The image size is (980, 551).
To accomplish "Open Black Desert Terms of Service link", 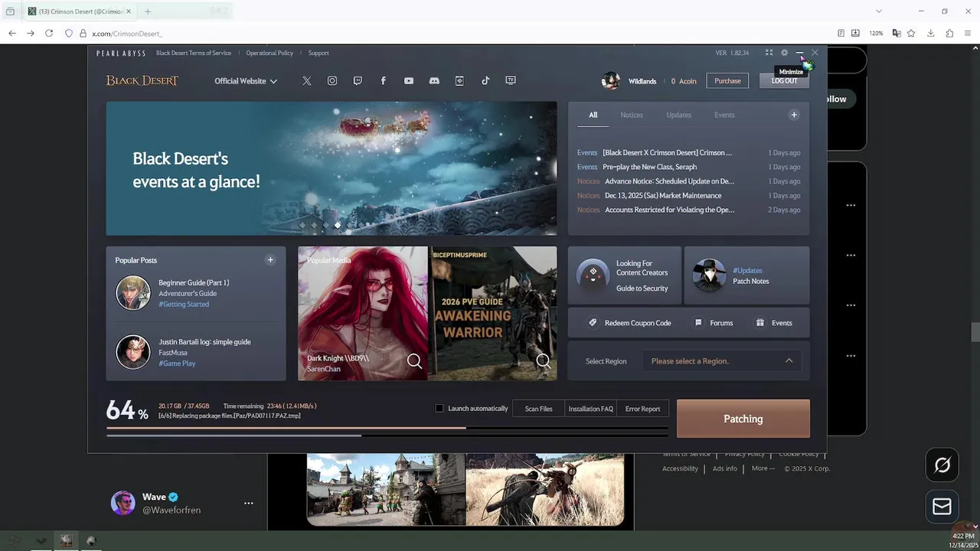I will [194, 53].
